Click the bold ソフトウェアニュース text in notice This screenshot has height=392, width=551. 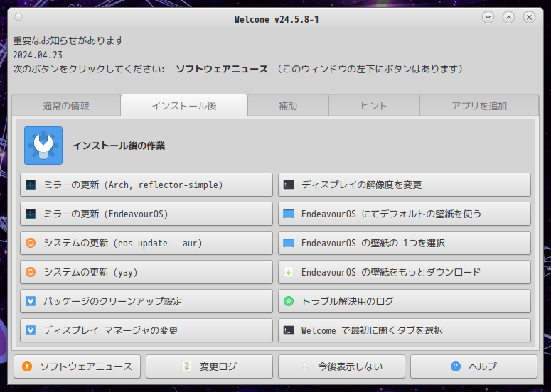pos(222,69)
